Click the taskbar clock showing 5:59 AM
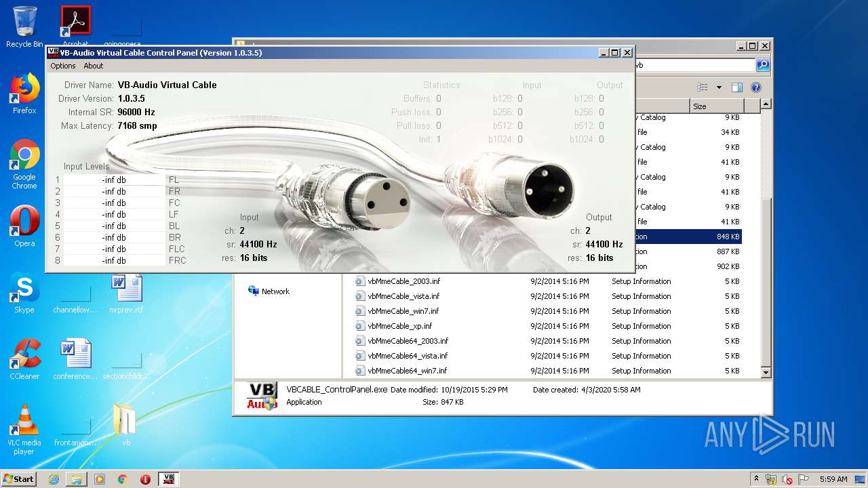 point(833,479)
